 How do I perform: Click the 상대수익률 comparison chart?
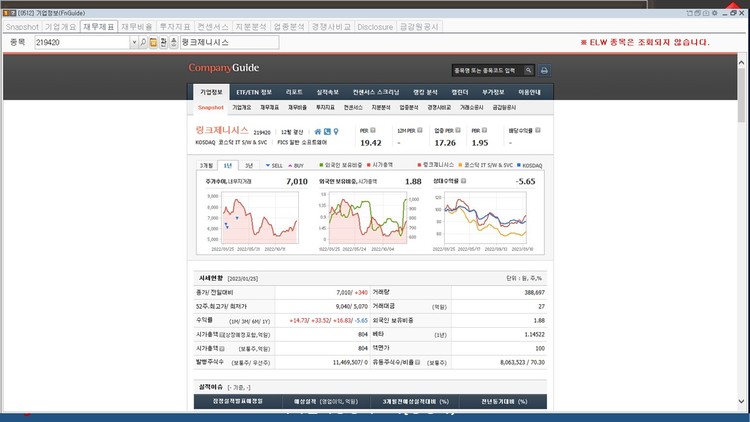click(x=485, y=218)
